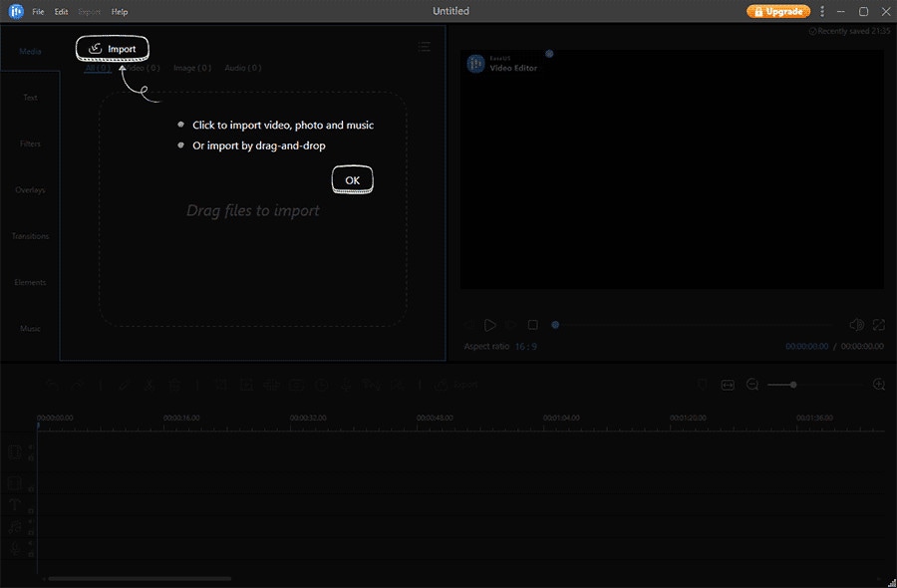Click the 00:00:16.00 mark on the ruler
The width and height of the screenshot is (897, 588).
tap(181, 419)
